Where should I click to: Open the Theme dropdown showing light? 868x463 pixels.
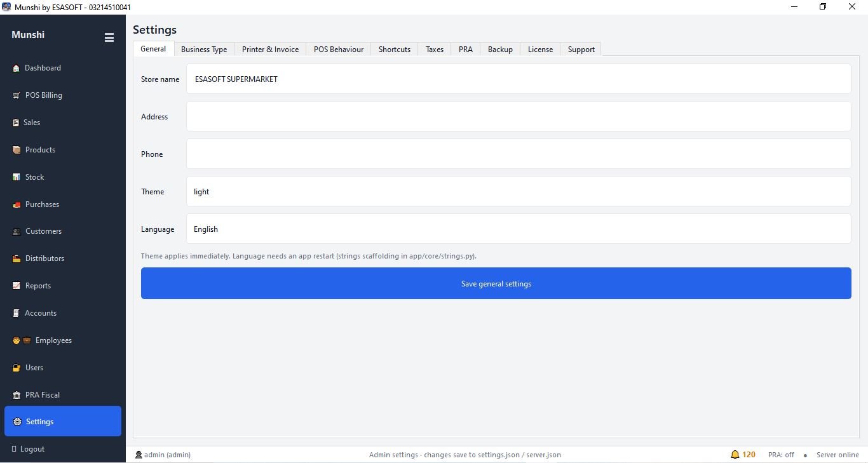(x=519, y=191)
